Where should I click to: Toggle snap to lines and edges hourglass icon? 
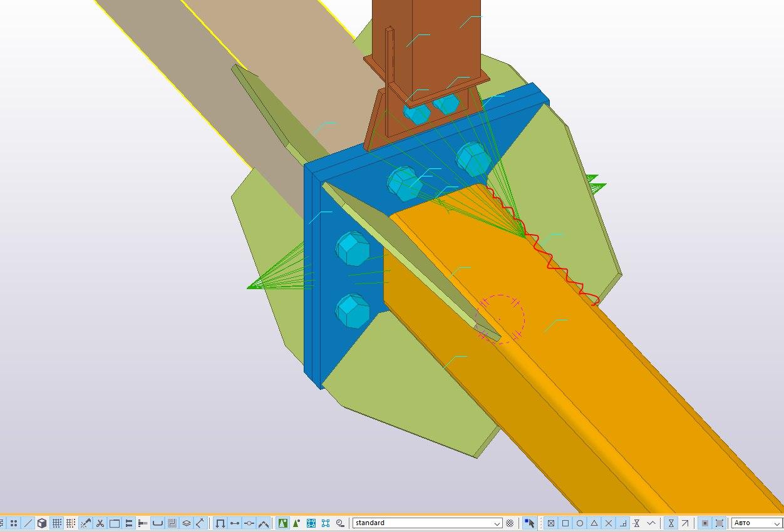click(x=671, y=523)
